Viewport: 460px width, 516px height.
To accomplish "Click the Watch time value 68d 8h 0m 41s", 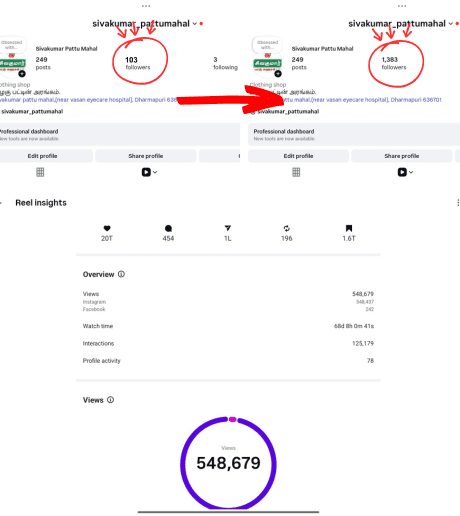I will pyautogui.click(x=354, y=326).
